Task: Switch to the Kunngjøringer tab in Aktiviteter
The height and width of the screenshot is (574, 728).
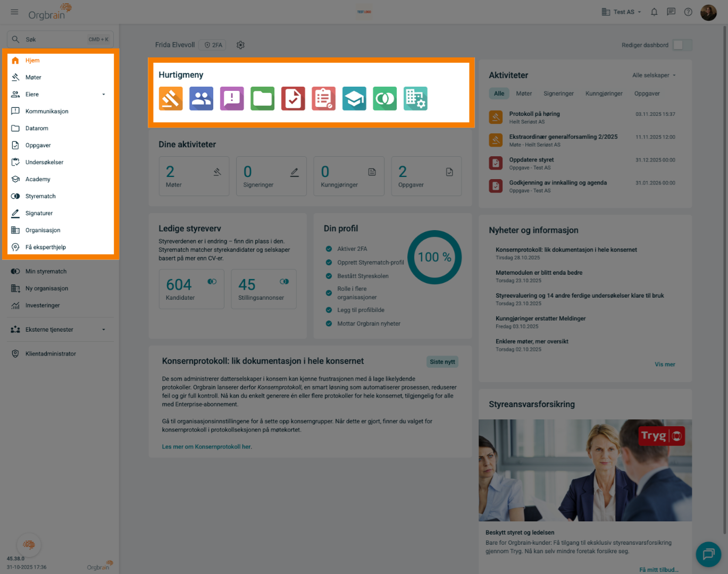Action: coord(604,94)
